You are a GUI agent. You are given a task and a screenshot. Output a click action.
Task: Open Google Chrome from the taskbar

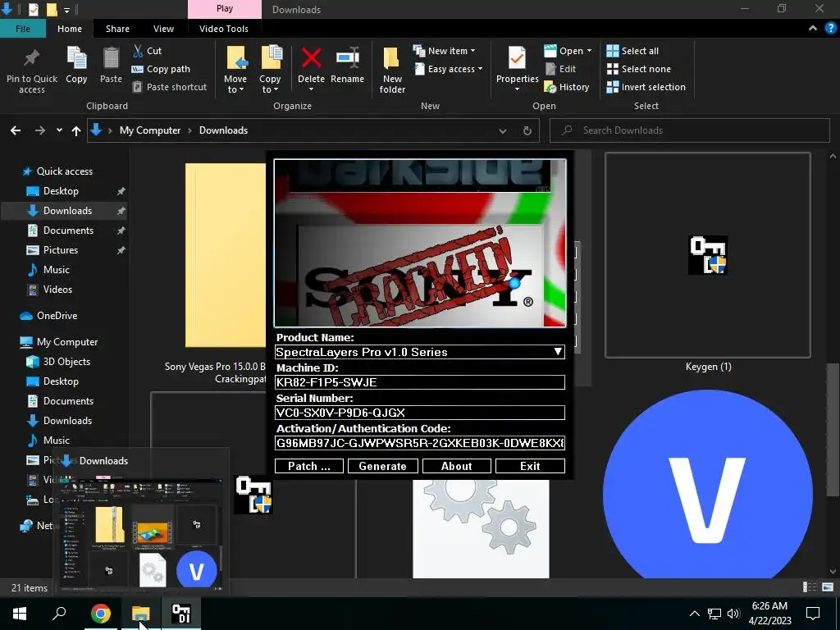point(100,614)
